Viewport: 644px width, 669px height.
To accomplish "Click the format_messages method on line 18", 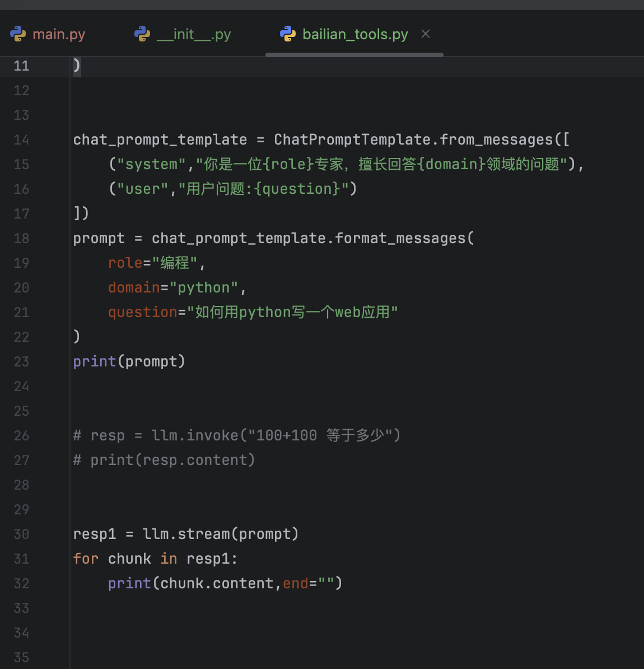I will click(x=400, y=239).
